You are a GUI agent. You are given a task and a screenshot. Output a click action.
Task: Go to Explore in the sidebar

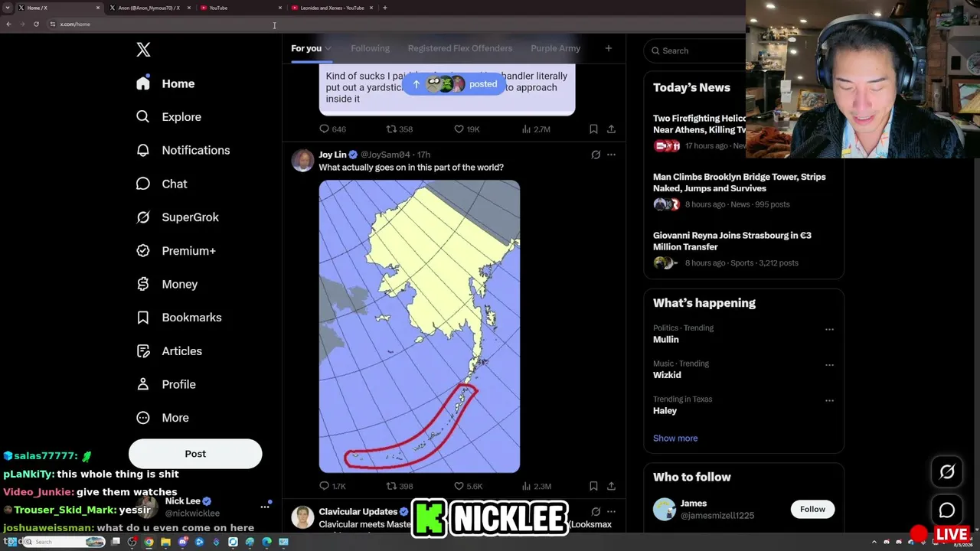(x=168, y=117)
